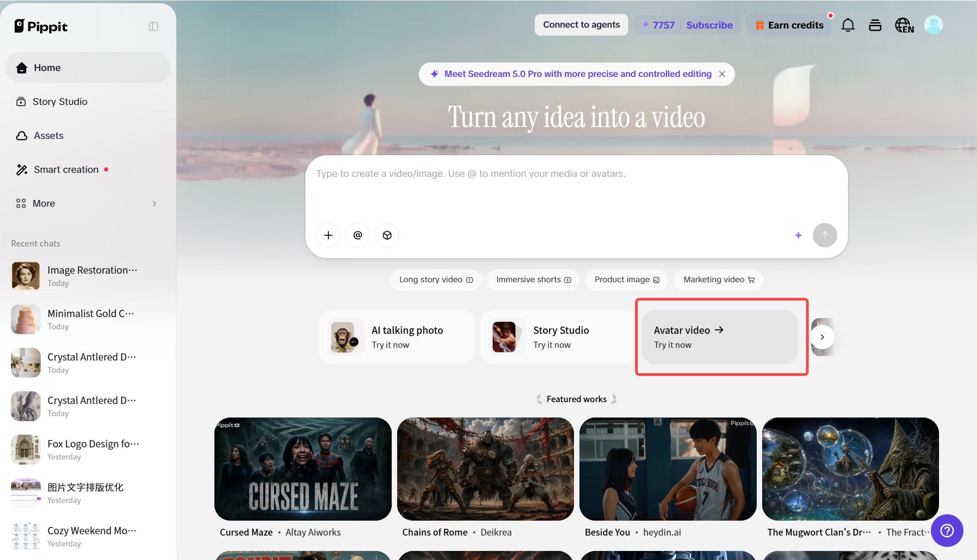Click the Pippit logo
This screenshot has height=560, width=977.
tap(41, 26)
